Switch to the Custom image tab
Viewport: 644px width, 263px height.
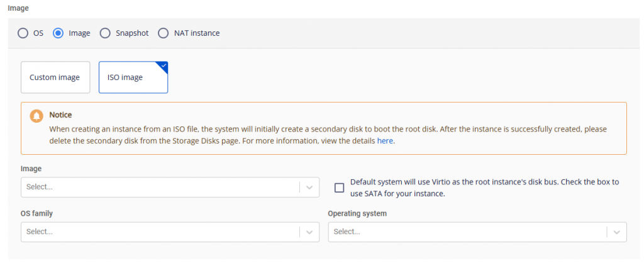tap(55, 77)
